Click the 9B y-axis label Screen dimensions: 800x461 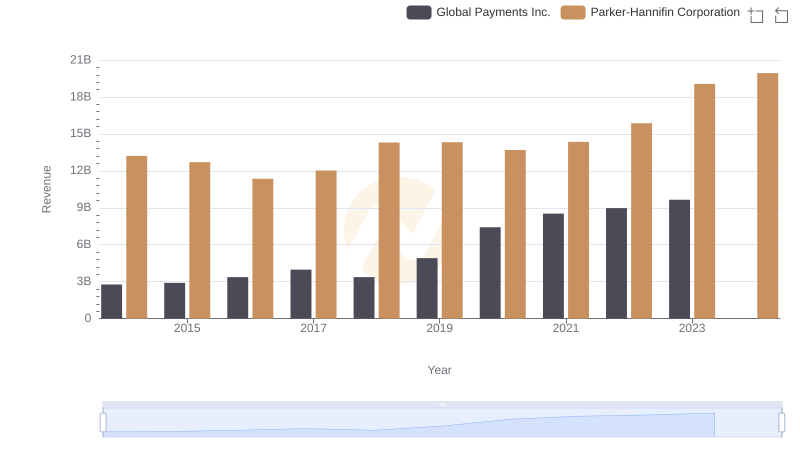pyautogui.click(x=84, y=208)
